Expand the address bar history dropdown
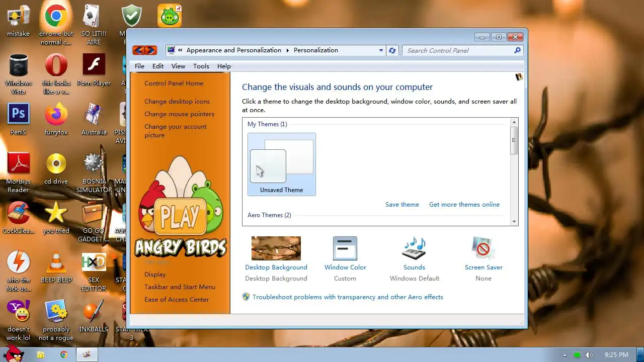Viewport: 644px width, 362px height. click(x=381, y=50)
